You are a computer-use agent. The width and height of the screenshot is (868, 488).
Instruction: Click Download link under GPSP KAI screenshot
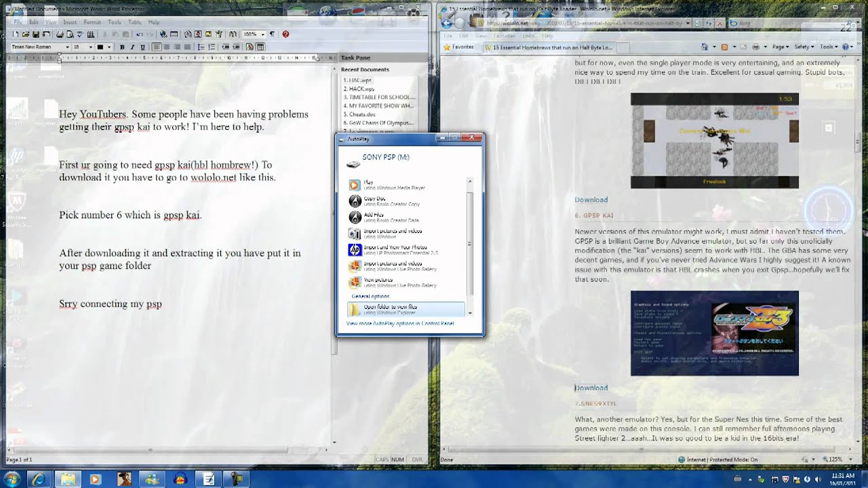pos(591,388)
